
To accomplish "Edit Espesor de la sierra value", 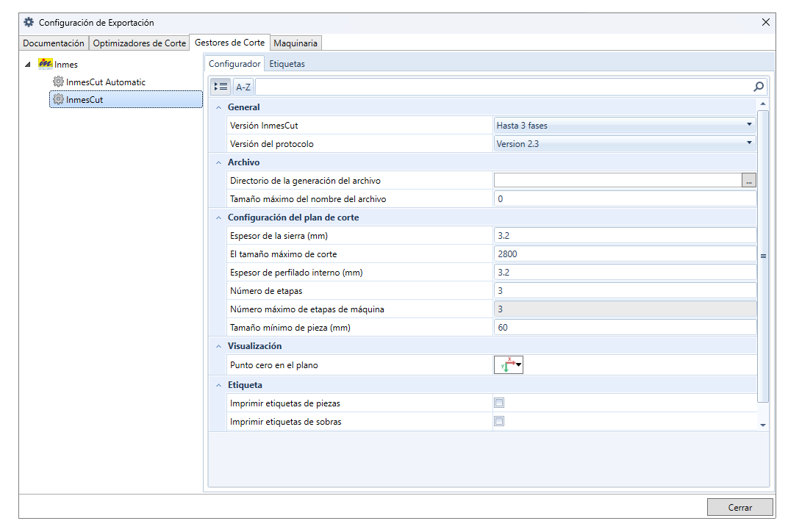I will 625,236.
